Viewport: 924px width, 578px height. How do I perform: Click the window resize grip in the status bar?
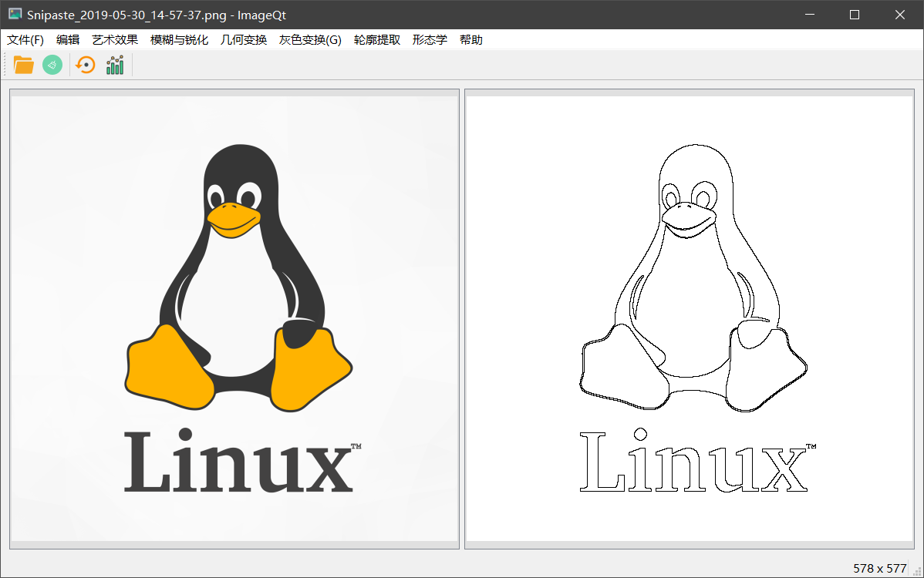click(x=918, y=571)
